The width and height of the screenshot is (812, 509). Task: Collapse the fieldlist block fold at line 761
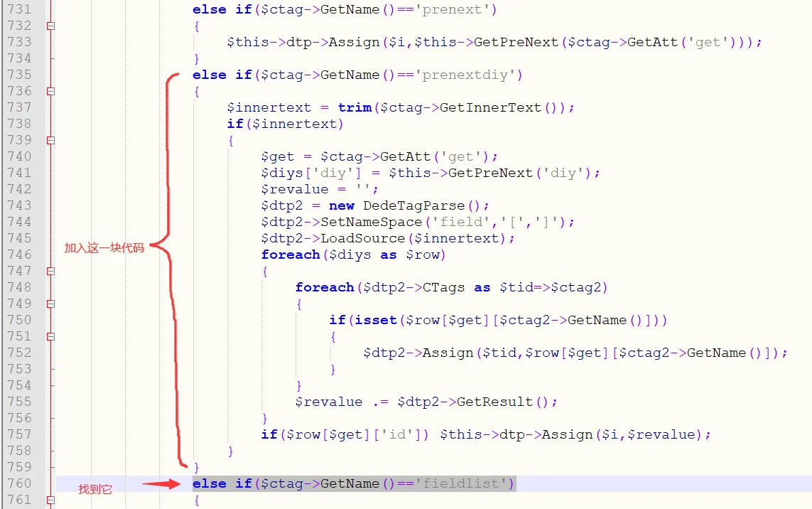[x=50, y=500]
